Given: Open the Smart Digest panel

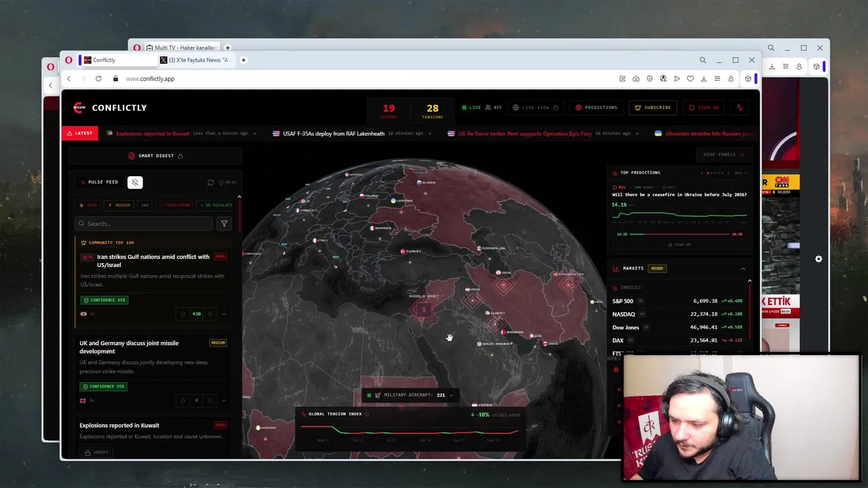Looking at the screenshot, I should 155,156.
